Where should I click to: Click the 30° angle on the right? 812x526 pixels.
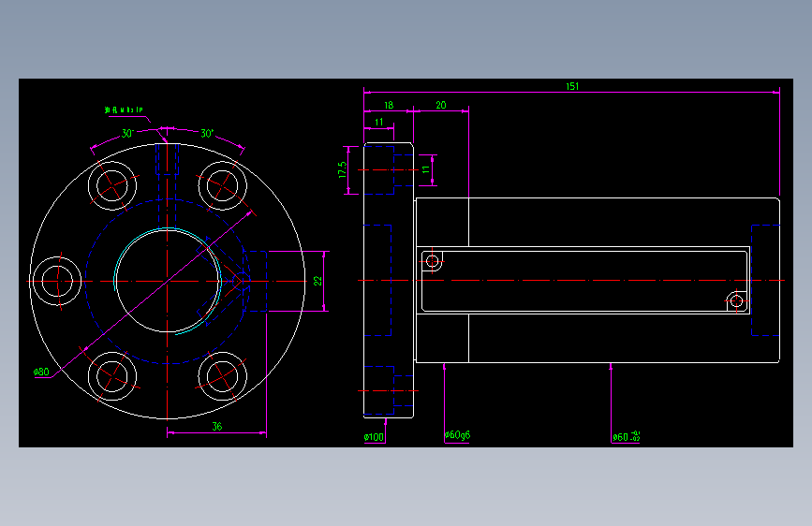click(207, 134)
